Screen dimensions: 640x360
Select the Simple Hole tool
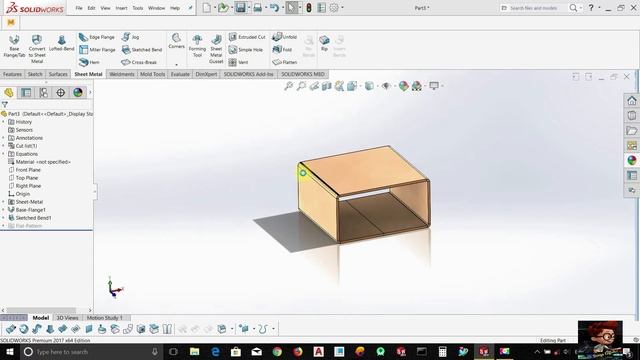245,50
